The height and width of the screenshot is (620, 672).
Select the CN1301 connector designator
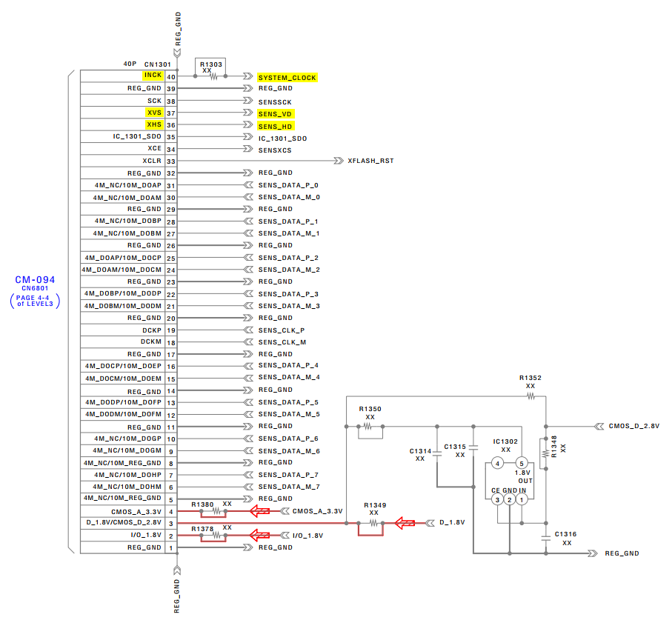[x=158, y=64]
